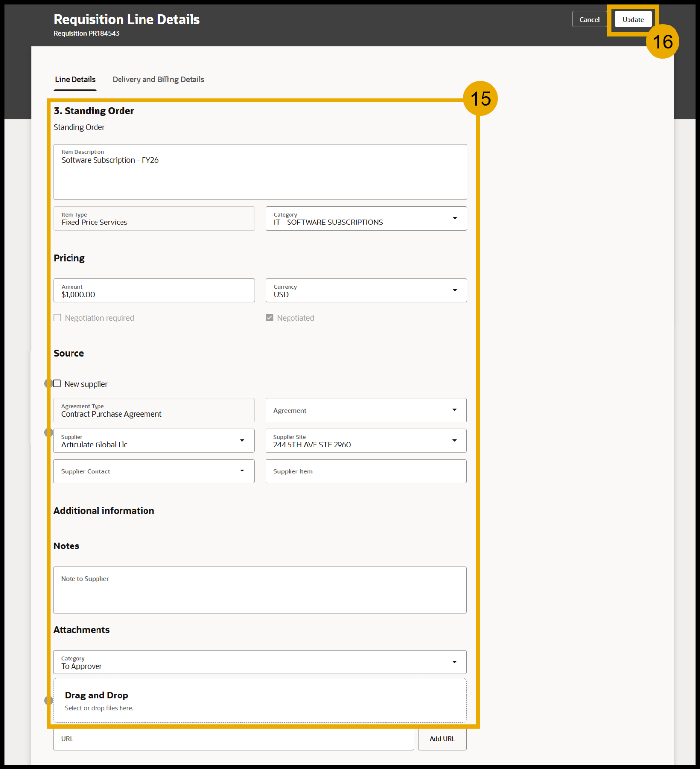Click the Cancel button
The image size is (700, 769).
tap(589, 20)
